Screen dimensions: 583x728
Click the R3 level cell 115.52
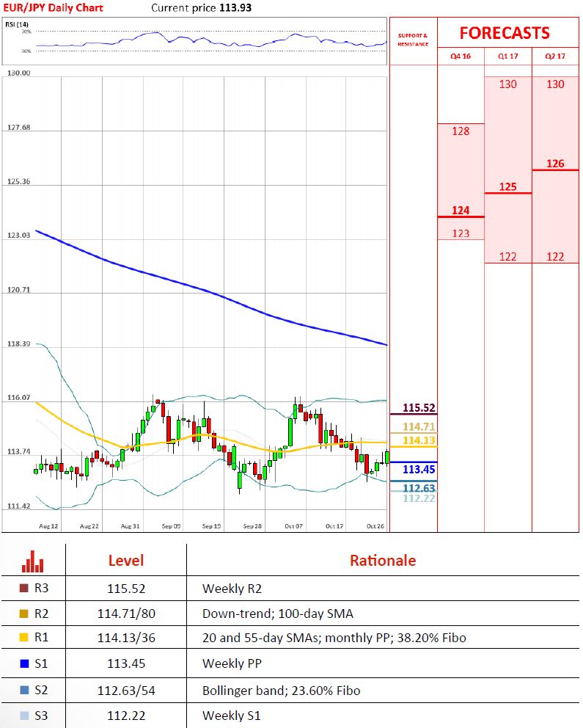point(126,589)
